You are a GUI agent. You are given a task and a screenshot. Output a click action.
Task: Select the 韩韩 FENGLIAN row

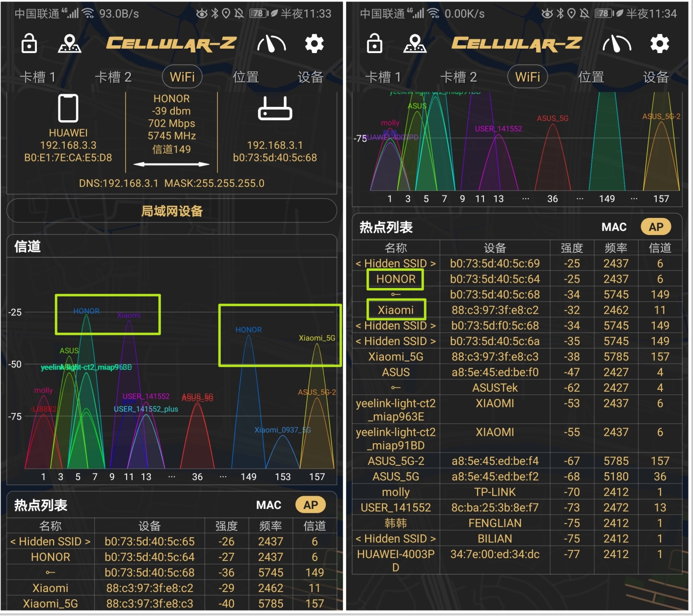(517, 523)
